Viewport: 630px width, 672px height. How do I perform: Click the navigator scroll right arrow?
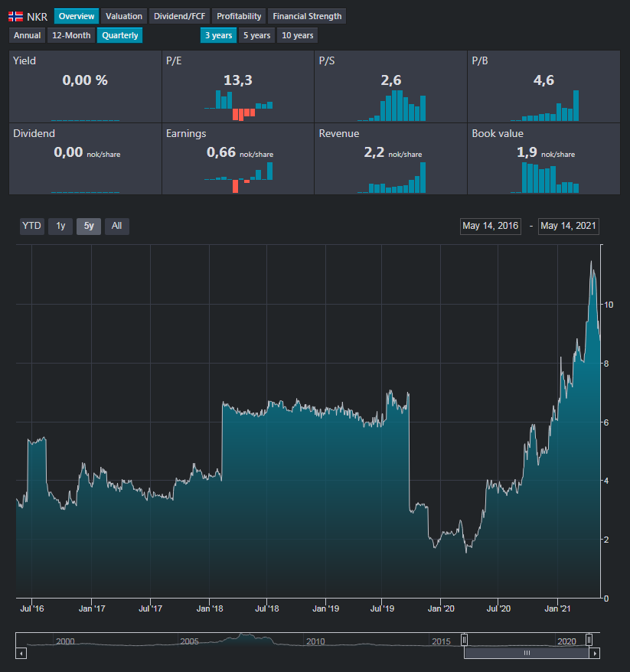(596, 654)
